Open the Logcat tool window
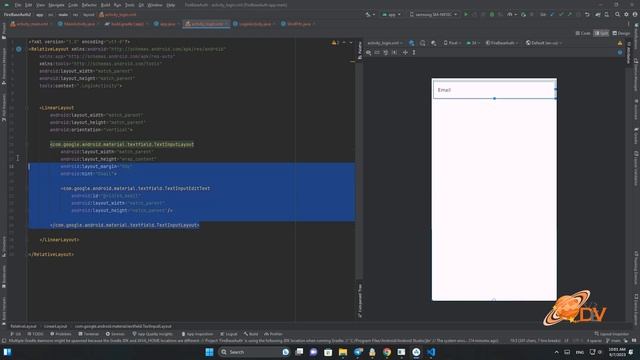Image resolution: width=640 pixels, height=360 pixels. coord(229,334)
